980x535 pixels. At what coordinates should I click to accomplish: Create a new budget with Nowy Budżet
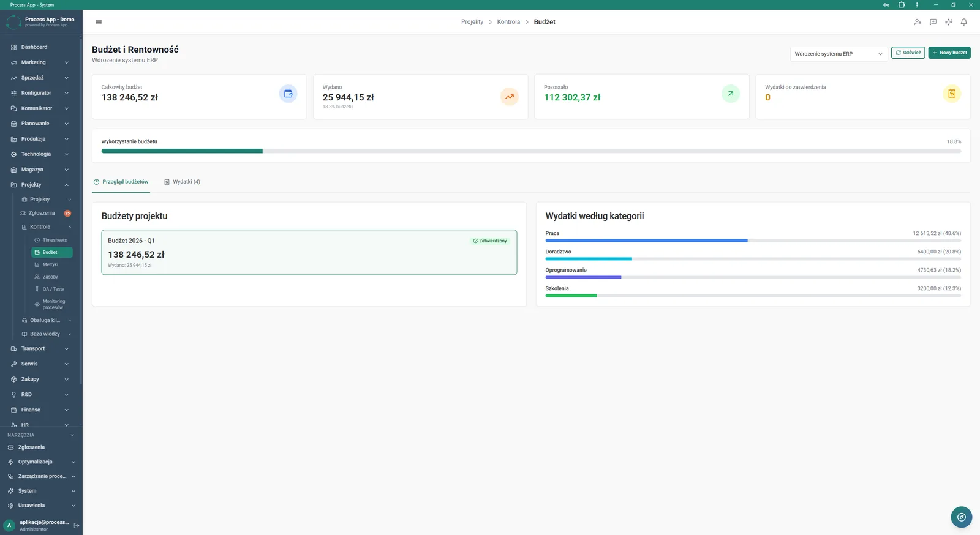click(949, 53)
